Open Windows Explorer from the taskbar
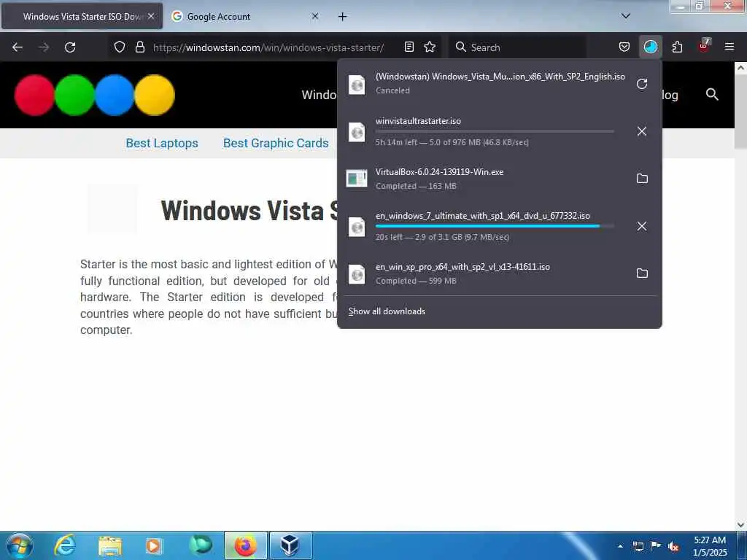This screenshot has height=560, width=747. (110, 545)
